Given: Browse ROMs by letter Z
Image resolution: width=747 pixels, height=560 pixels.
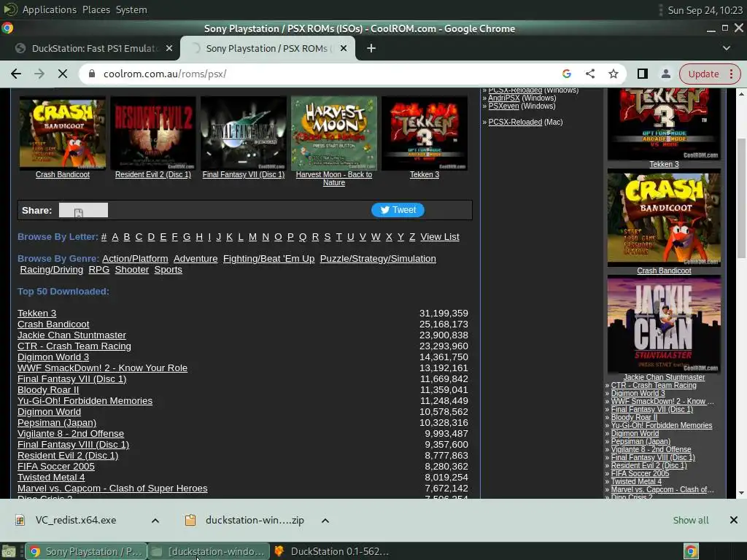Looking at the screenshot, I should tap(412, 237).
